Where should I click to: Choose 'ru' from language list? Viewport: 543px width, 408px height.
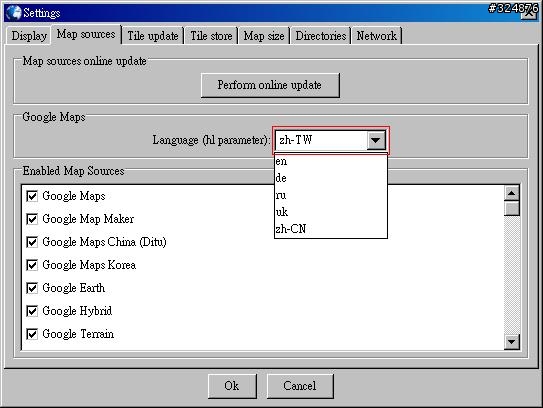330,195
